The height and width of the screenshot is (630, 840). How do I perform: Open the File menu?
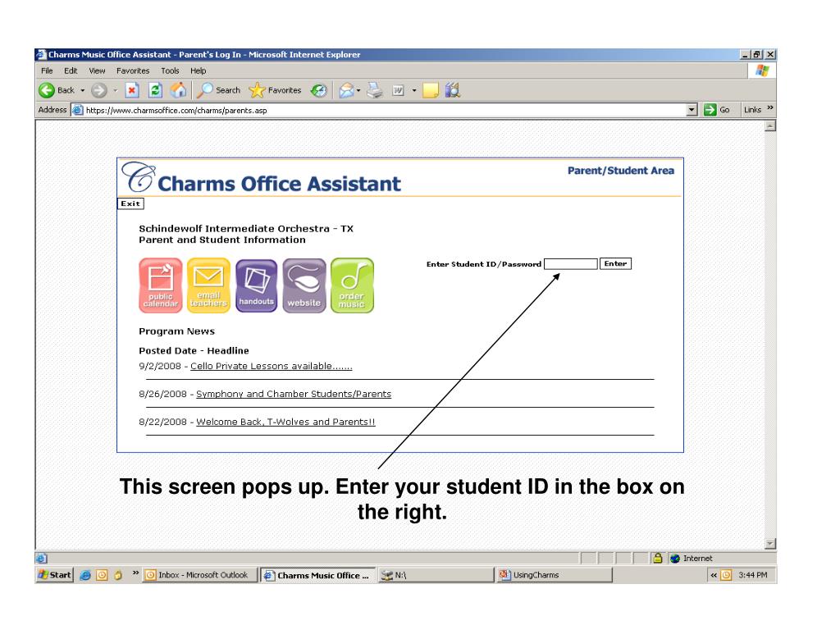47,71
